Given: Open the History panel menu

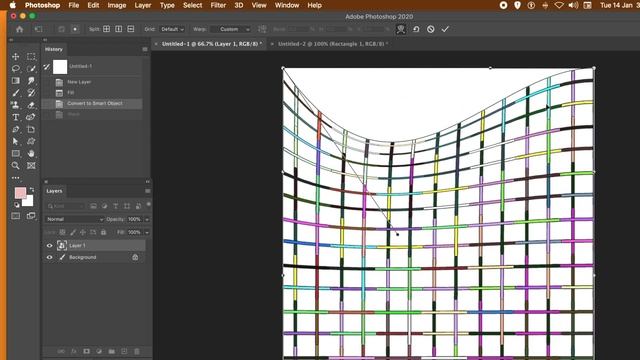Looking at the screenshot, I should (145, 49).
